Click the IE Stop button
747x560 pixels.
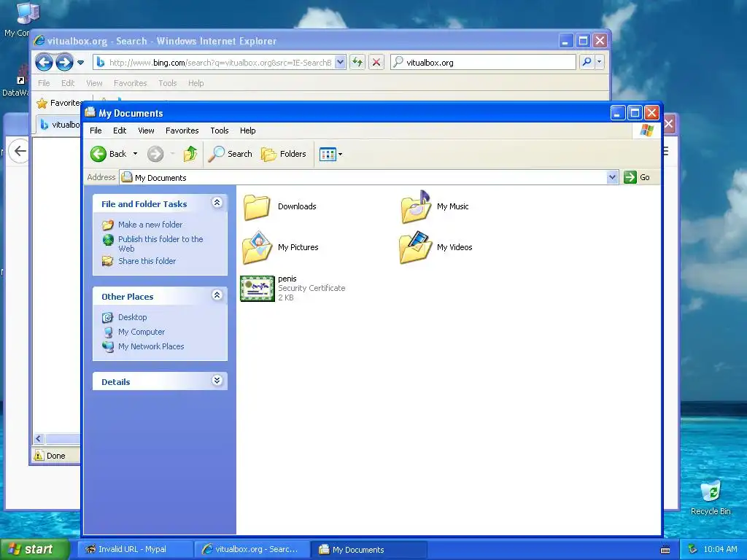coord(376,62)
